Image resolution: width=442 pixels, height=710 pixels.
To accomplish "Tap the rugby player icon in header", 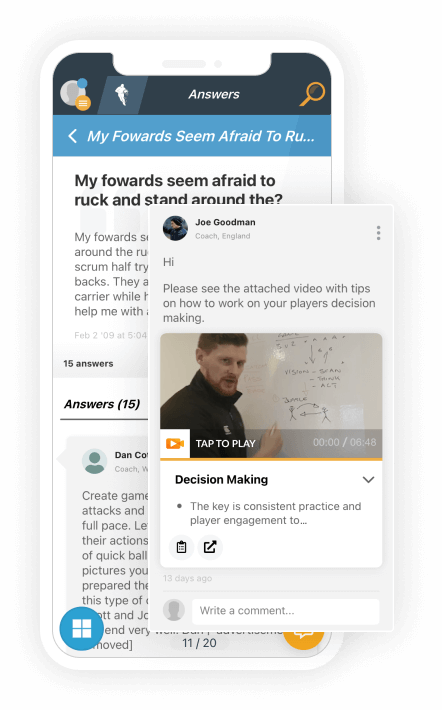I will [x=121, y=95].
